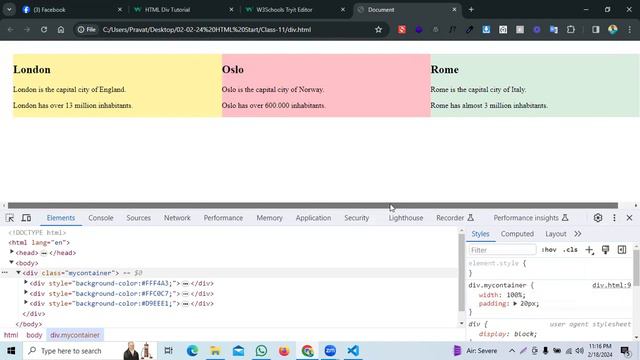Close the DevTools panel
Image resolution: width=640 pixels, height=360 pixels.
629,218
